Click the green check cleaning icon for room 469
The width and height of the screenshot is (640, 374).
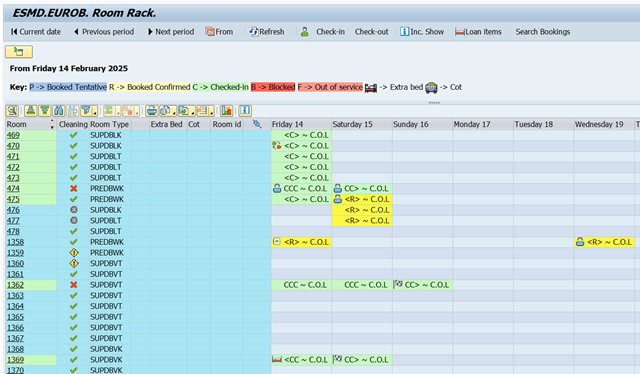click(x=73, y=135)
